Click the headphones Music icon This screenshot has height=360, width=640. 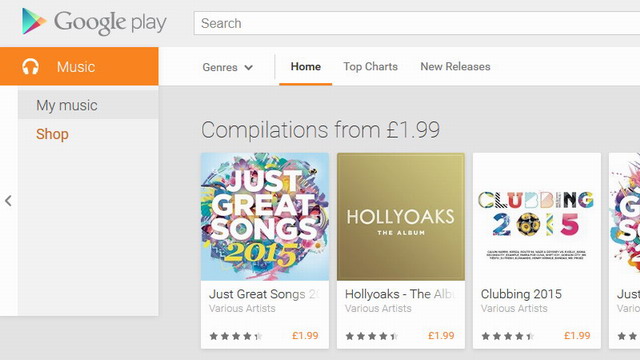[x=31, y=67]
